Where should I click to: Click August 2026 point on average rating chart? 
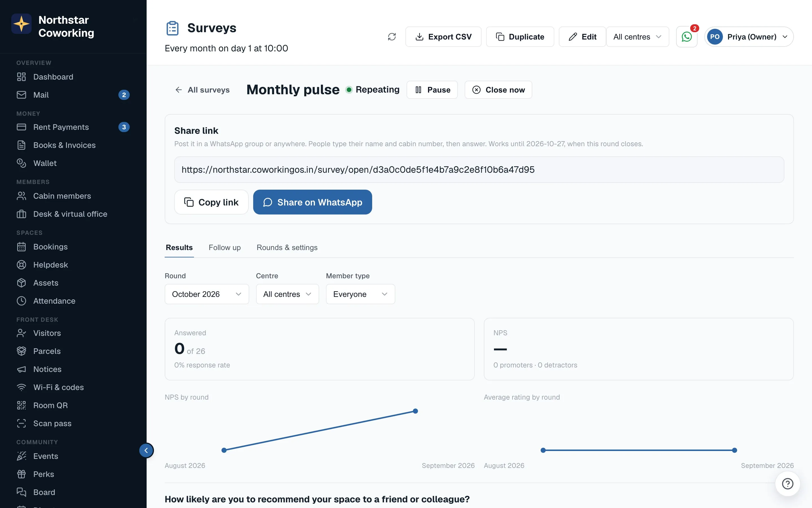pyautogui.click(x=543, y=450)
